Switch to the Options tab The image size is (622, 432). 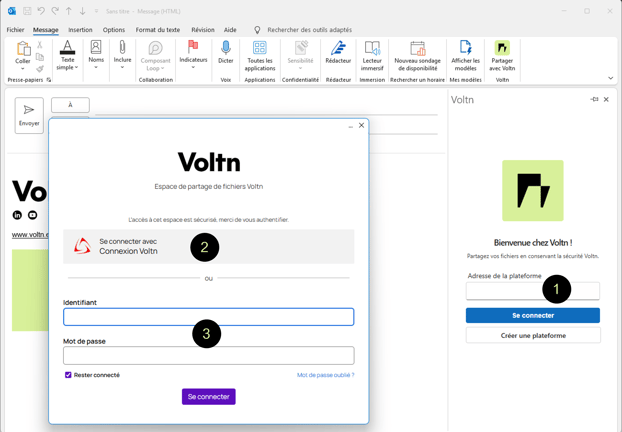pos(114,30)
